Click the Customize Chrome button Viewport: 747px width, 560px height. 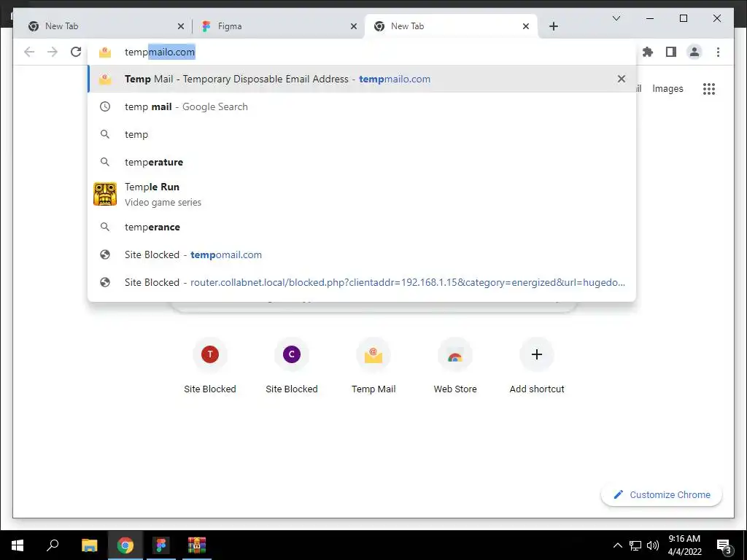coord(662,495)
